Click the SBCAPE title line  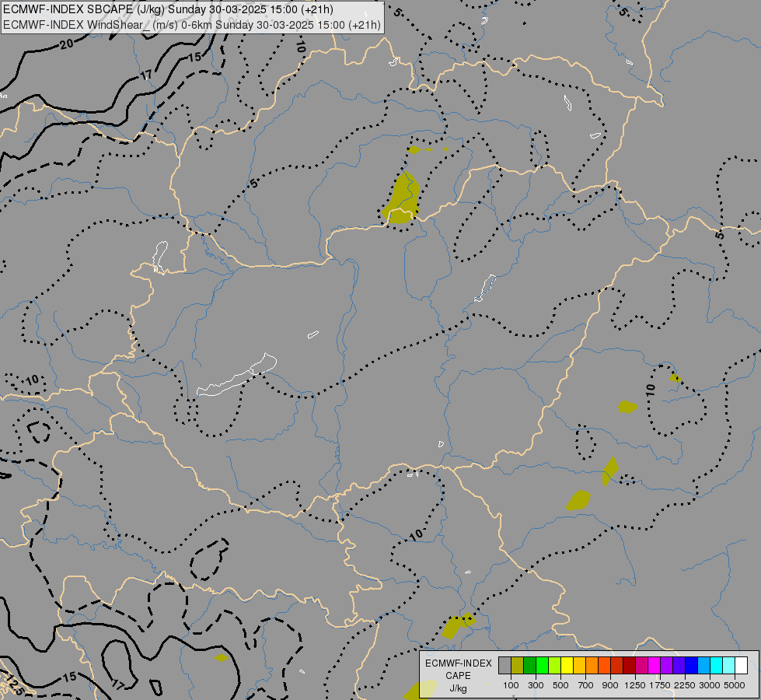coord(168,9)
